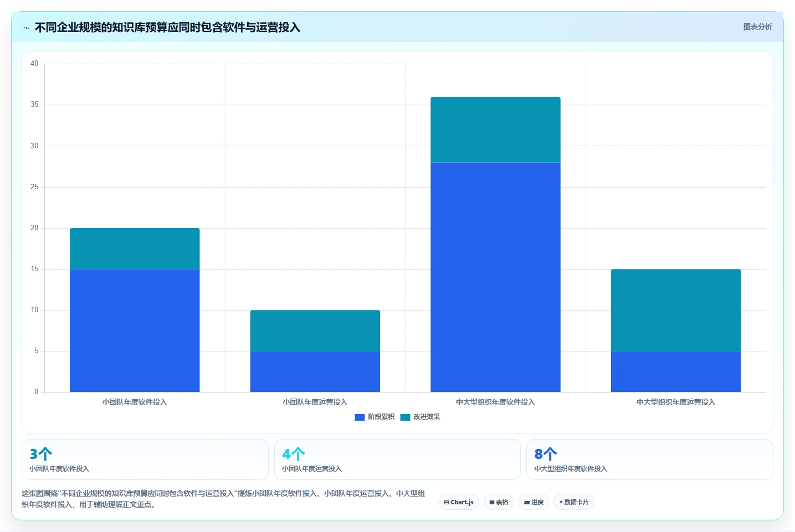This screenshot has width=795, height=532.
Task: Toggle the 阶段累积 legend item
Action: (375, 417)
